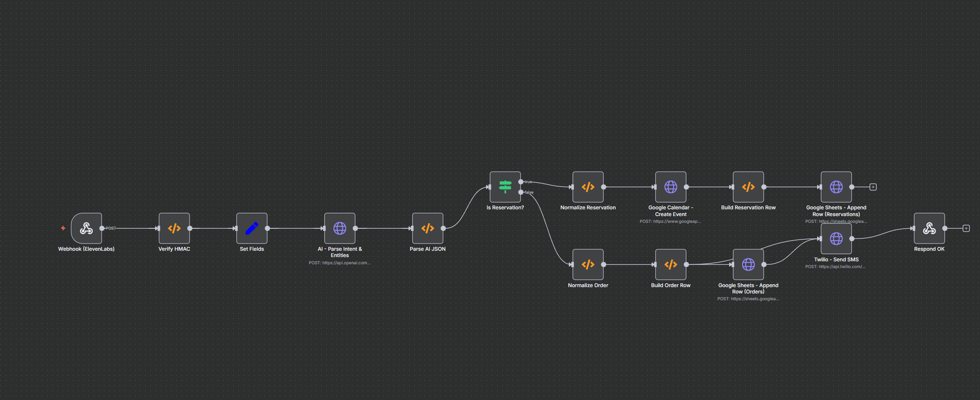Select the Parse AI JSON code node
Image resolution: width=980 pixels, height=400 pixels.
(428, 228)
